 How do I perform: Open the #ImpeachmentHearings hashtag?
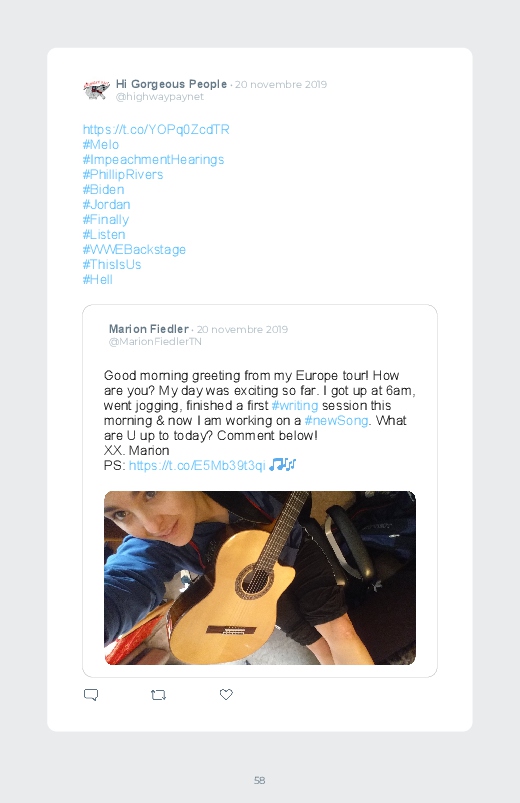(153, 160)
